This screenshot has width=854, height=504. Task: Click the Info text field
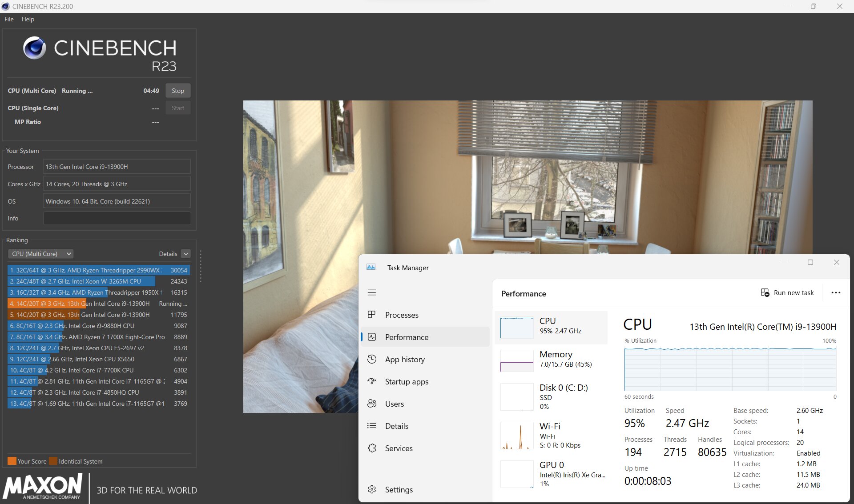coord(117,218)
